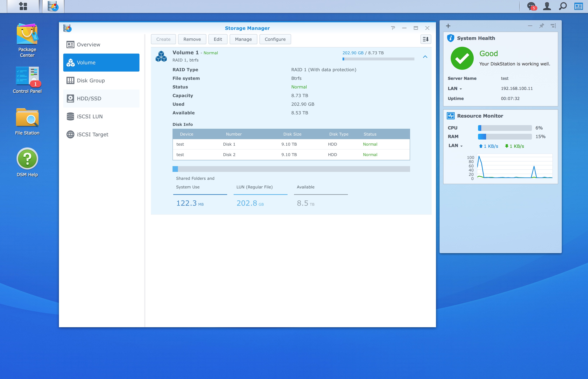Screen dimensions: 588x379
Task: Open the LAN dropdown in Resource Monitor
Action: point(461,146)
